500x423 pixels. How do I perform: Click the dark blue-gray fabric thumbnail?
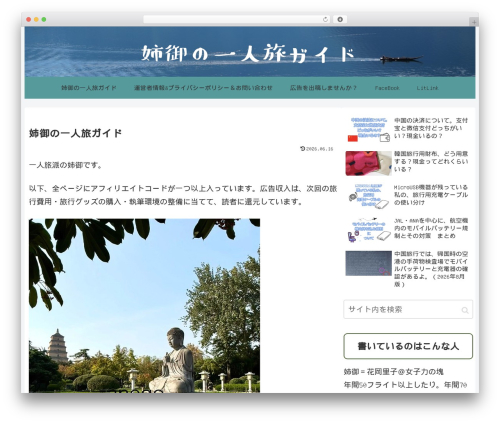(x=368, y=263)
